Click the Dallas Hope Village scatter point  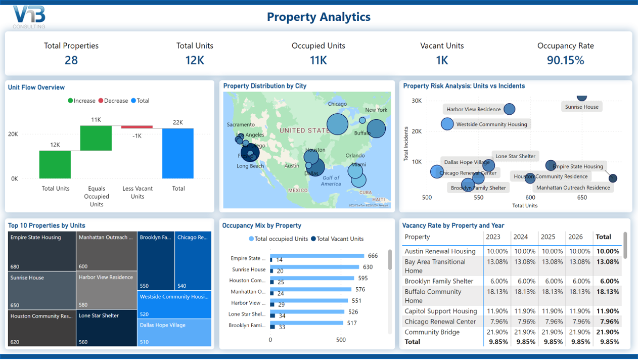point(437,172)
